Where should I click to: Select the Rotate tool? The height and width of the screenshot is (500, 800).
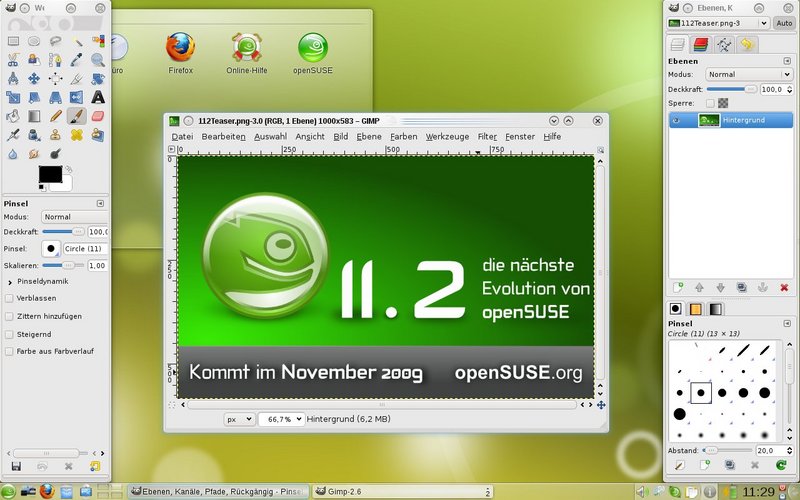coord(98,79)
